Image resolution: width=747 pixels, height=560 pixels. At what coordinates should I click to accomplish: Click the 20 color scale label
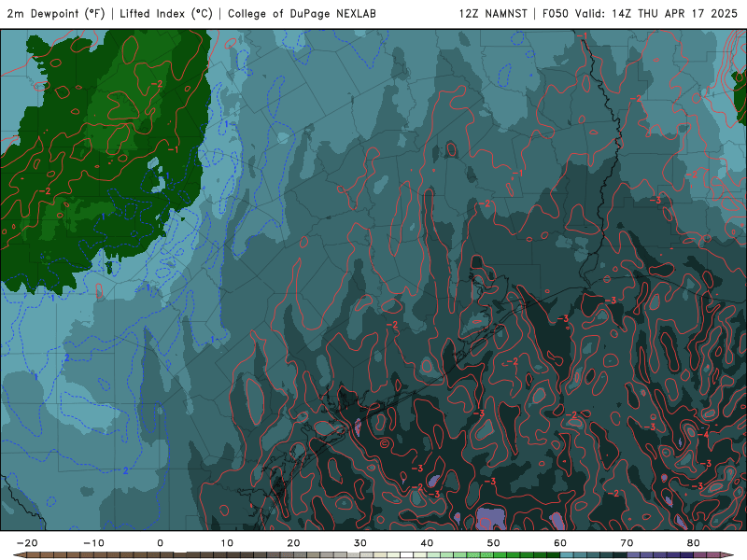pyautogui.click(x=293, y=543)
